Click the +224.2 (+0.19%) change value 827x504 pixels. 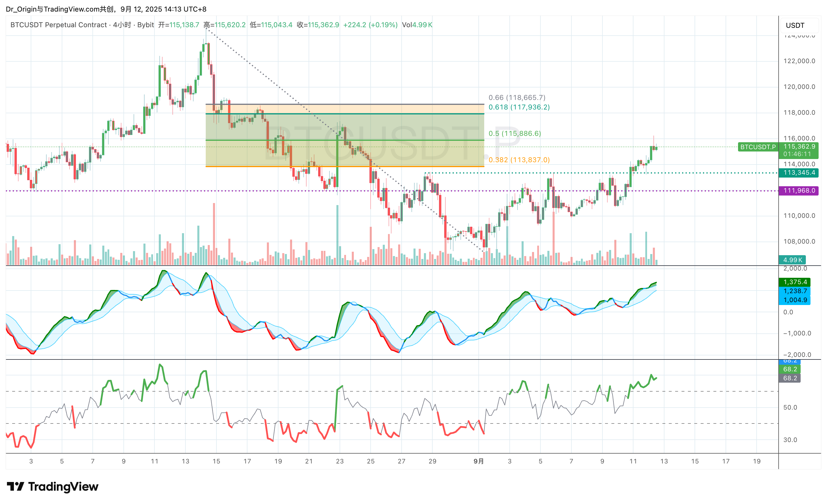pyautogui.click(x=370, y=25)
